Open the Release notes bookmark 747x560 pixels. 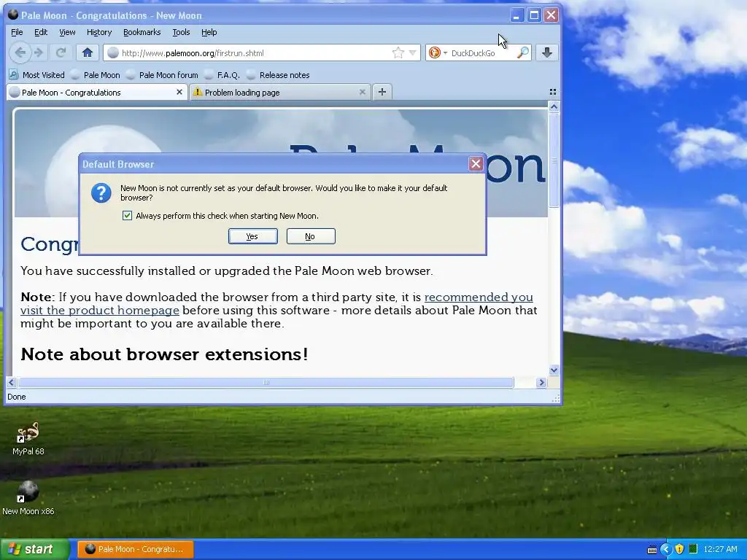tap(278, 75)
